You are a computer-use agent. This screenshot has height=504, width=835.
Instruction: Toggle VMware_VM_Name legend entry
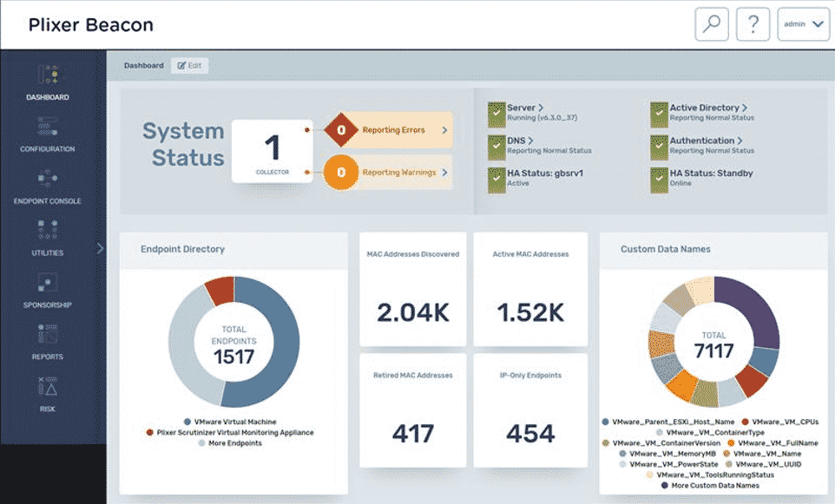coord(762,454)
